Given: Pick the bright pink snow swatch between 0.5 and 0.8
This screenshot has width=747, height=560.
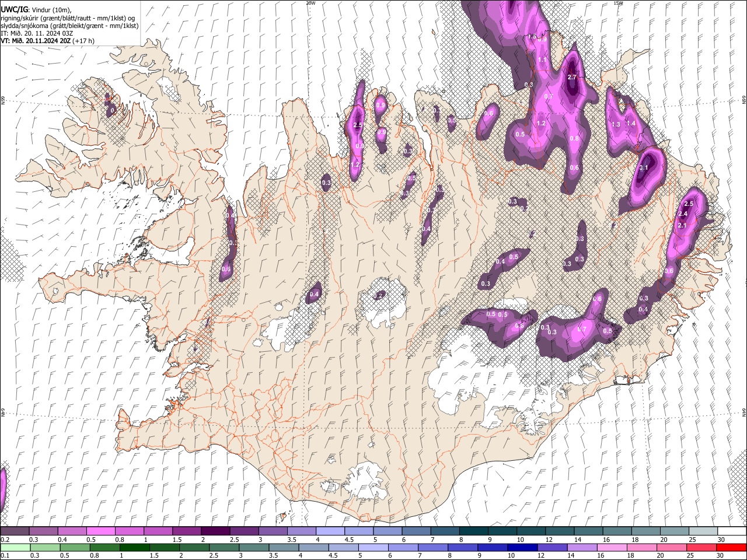Looking at the screenshot, I should pos(100,531).
